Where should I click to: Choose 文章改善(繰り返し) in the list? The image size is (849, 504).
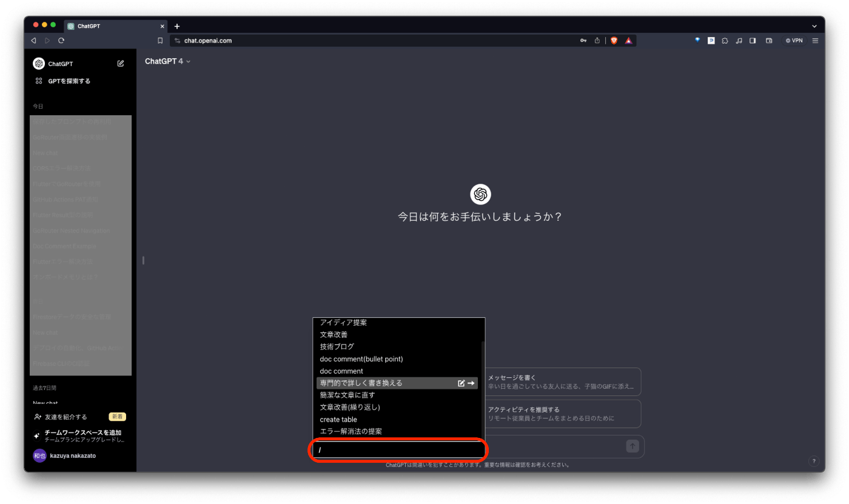(x=398, y=407)
